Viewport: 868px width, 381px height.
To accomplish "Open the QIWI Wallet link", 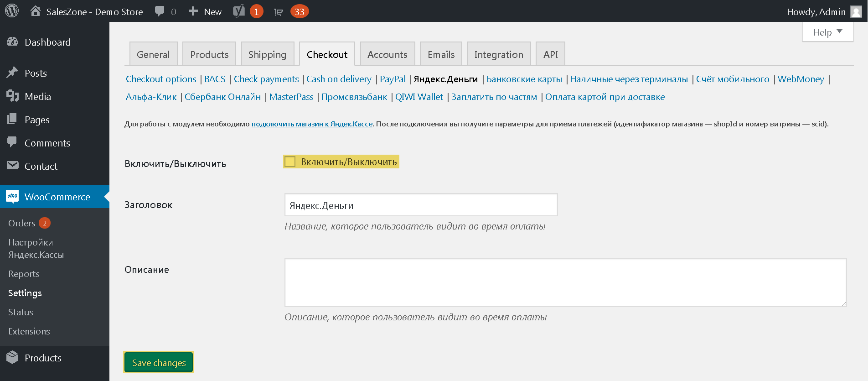I will (419, 97).
